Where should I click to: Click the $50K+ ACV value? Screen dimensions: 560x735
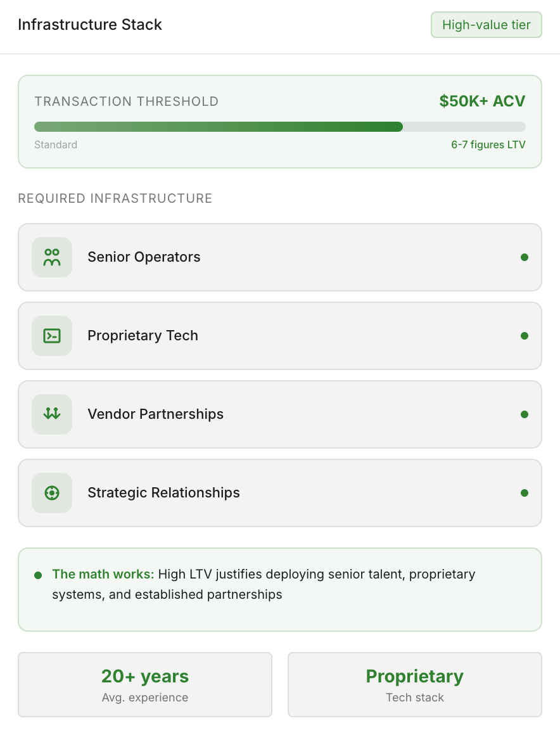click(x=482, y=101)
